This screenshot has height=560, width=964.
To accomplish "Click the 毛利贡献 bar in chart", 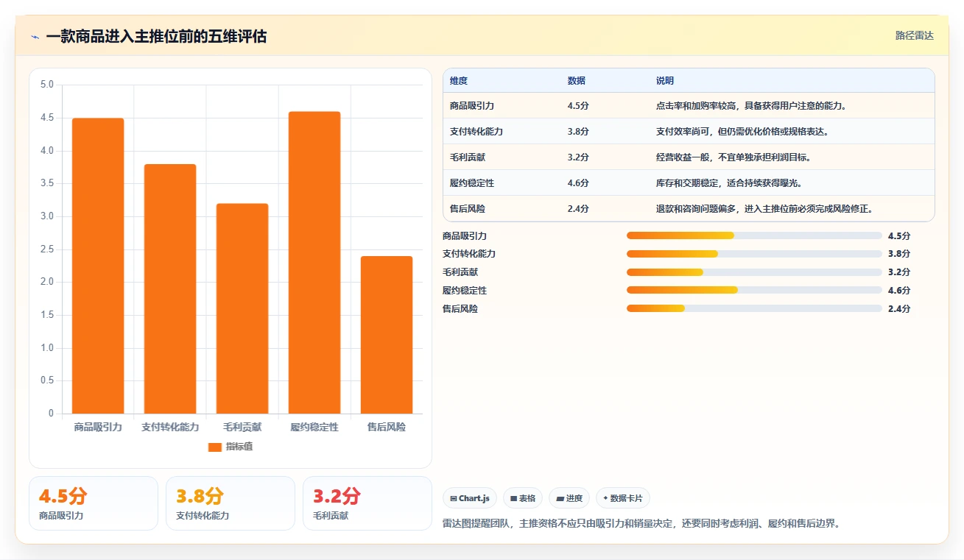I will 242,308.
